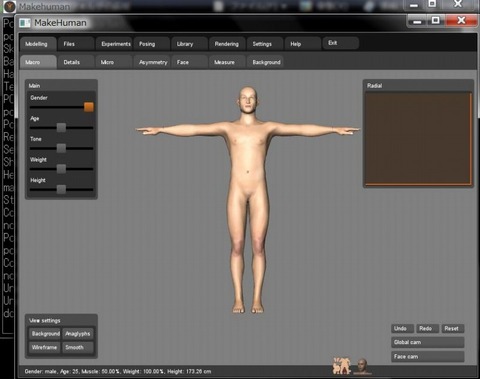Open the Files tab
480x379 pixels.
(76, 44)
